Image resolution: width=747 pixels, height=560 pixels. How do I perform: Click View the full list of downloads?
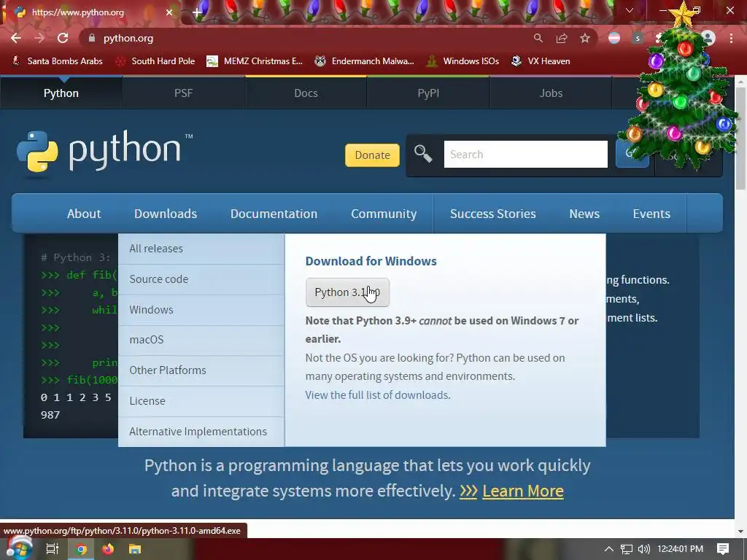(378, 394)
